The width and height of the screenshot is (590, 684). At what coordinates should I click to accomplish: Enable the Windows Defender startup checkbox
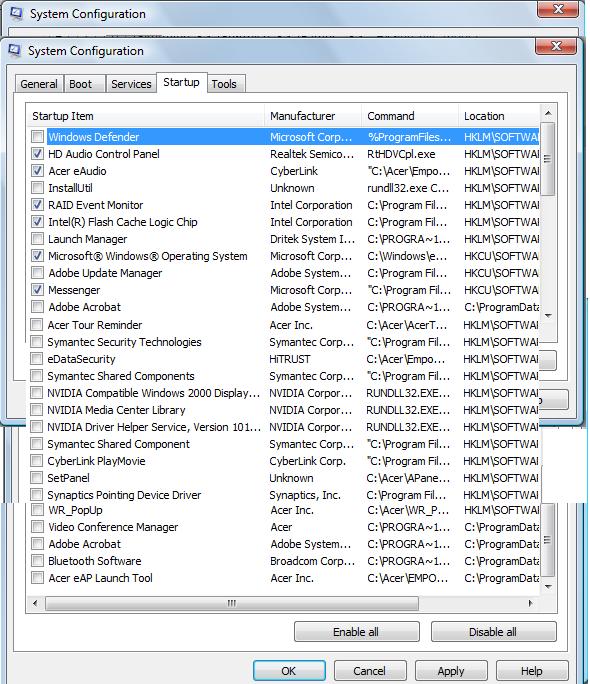tap(38, 137)
